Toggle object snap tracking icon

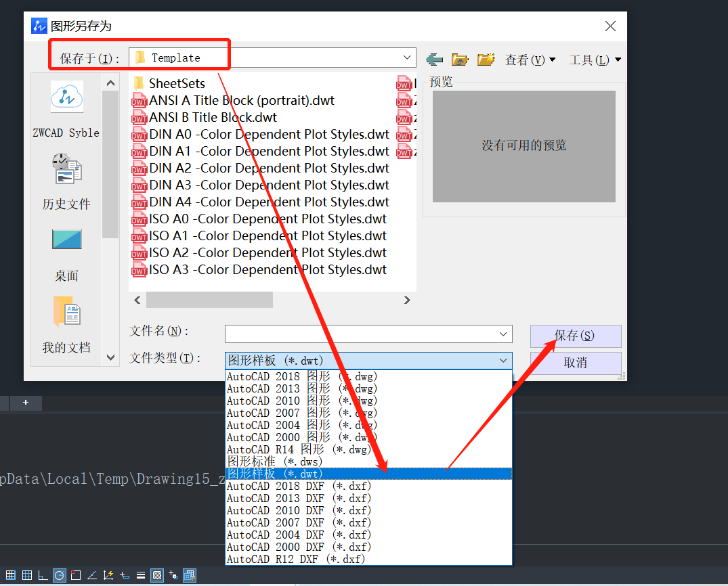pos(92,575)
